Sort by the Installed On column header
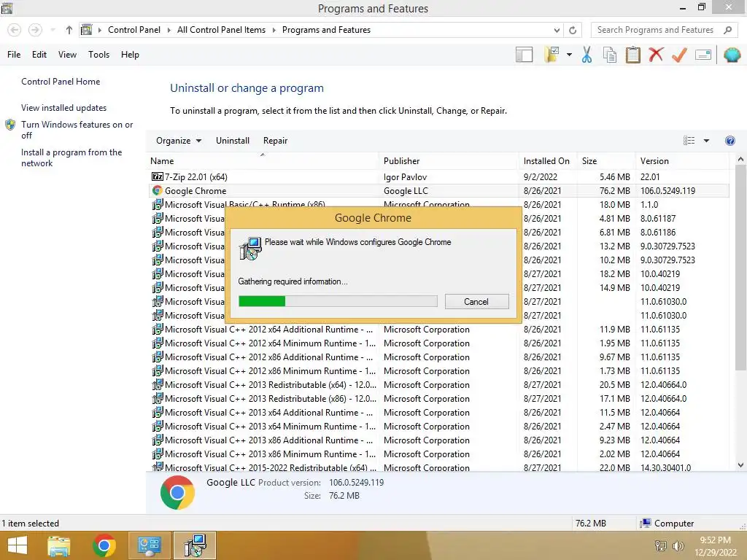 click(548, 161)
